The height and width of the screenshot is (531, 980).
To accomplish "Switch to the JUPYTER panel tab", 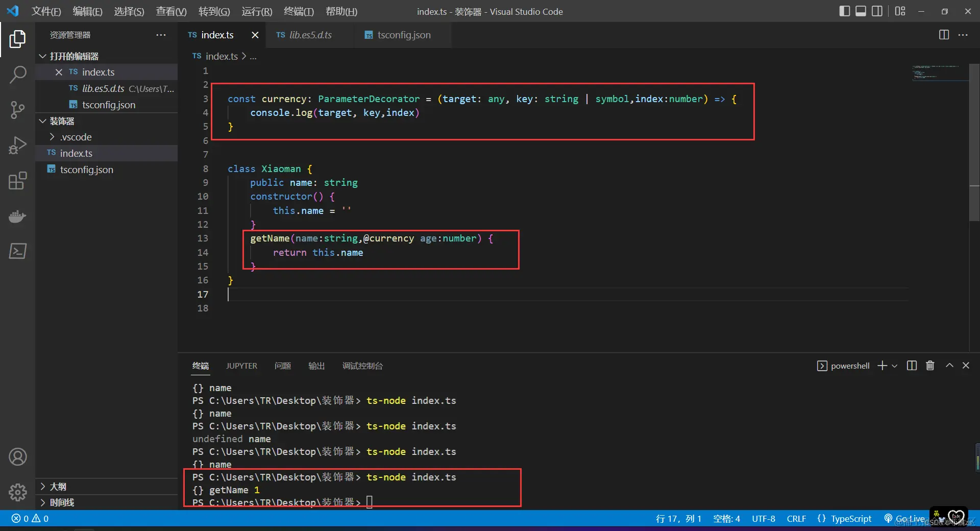I will tap(241, 366).
